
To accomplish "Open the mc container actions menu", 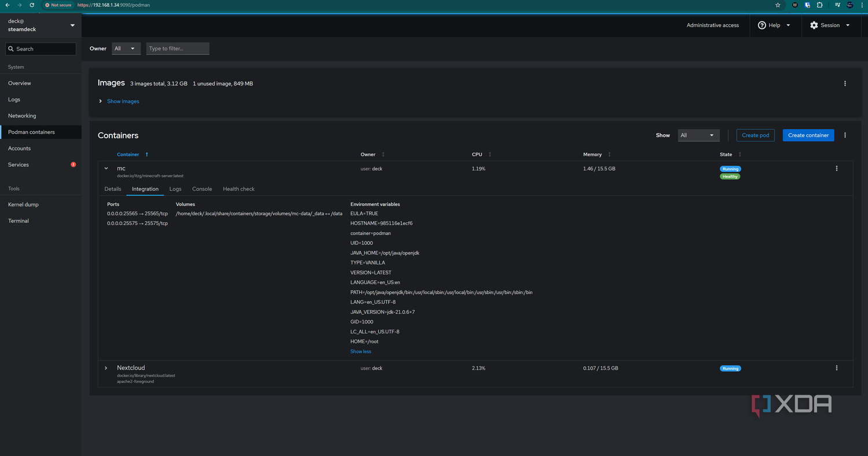I will point(837,168).
